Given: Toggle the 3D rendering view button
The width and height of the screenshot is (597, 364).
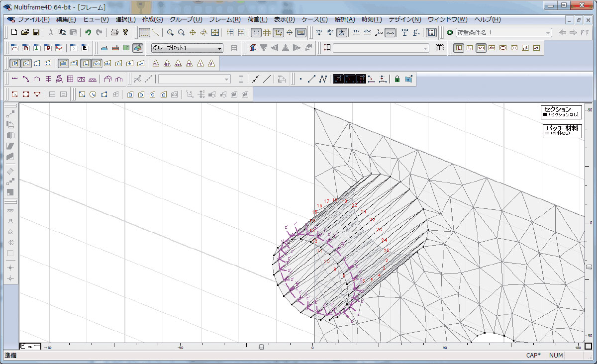Looking at the screenshot, I should pyautogui.click(x=138, y=48).
